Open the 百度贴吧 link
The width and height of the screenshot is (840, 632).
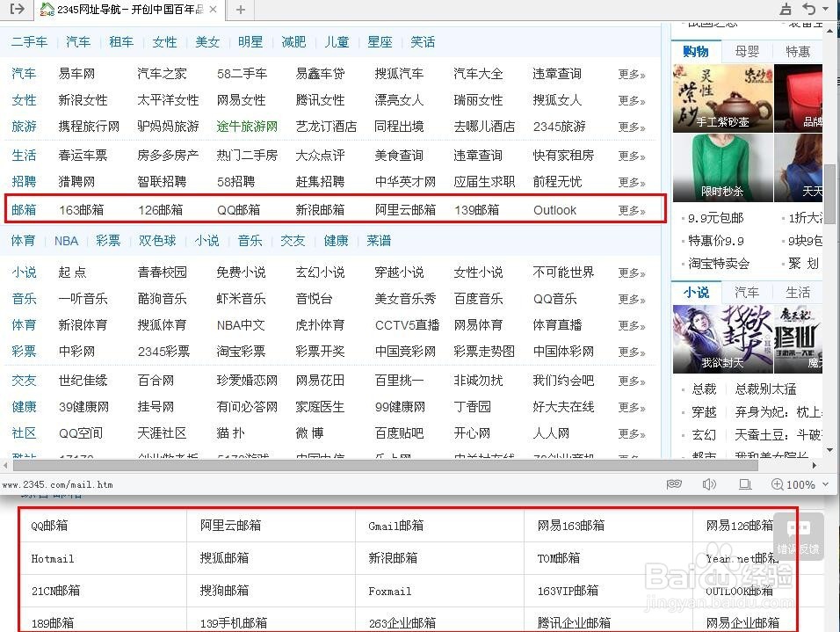399,433
